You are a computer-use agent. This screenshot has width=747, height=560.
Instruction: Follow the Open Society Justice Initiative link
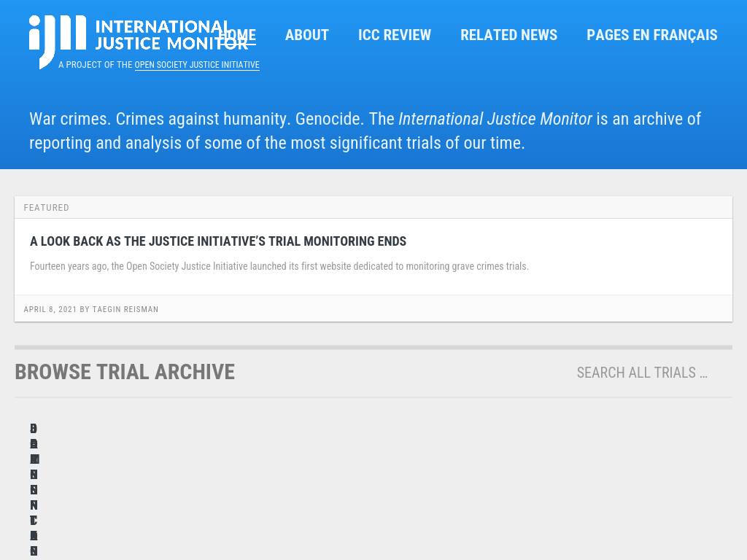(x=197, y=65)
